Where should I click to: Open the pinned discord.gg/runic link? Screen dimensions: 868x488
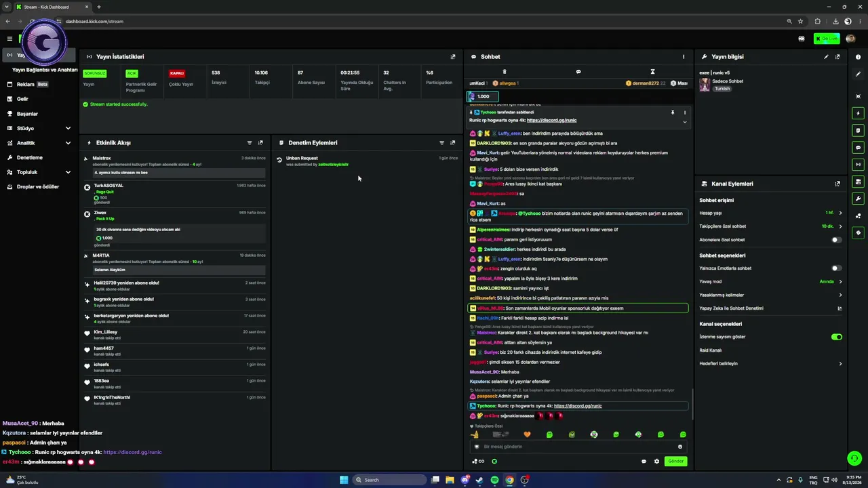[551, 120]
